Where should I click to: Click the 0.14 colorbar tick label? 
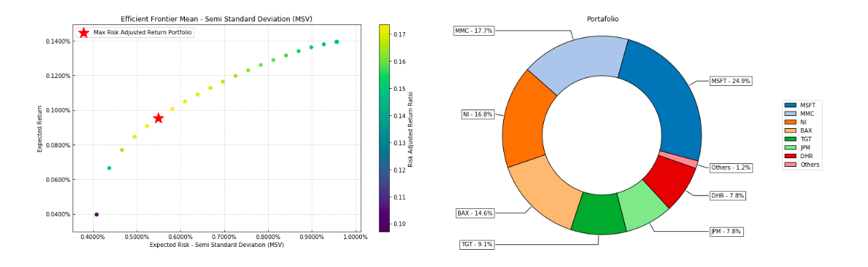click(400, 116)
